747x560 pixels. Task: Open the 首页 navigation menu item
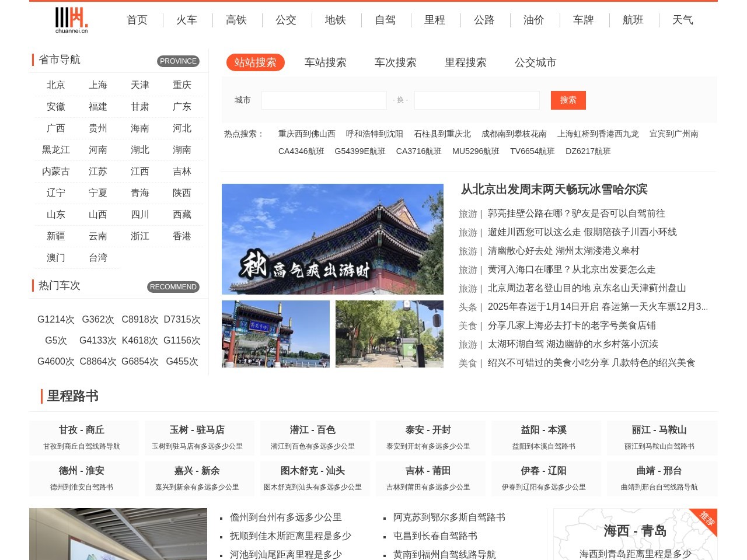point(137,20)
